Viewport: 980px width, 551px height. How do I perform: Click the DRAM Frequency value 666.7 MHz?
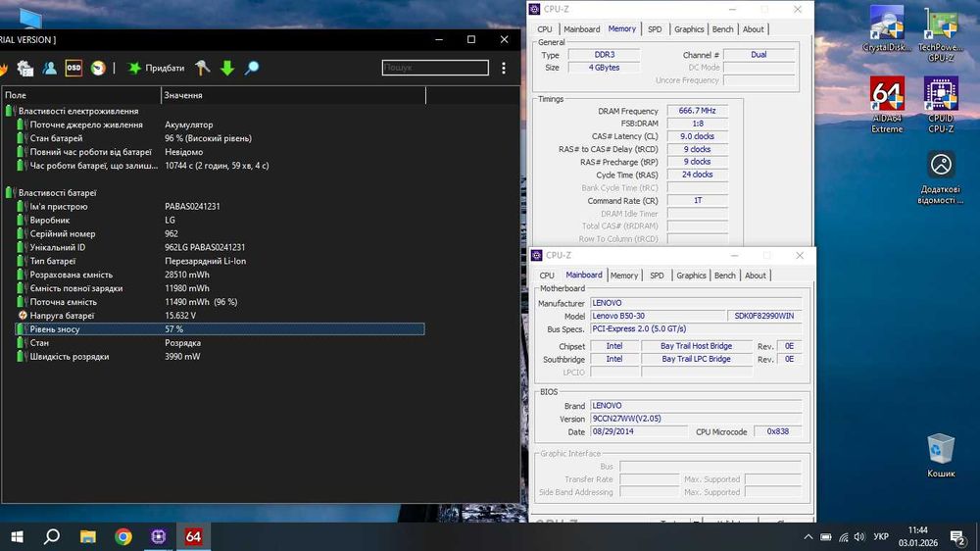[697, 111]
